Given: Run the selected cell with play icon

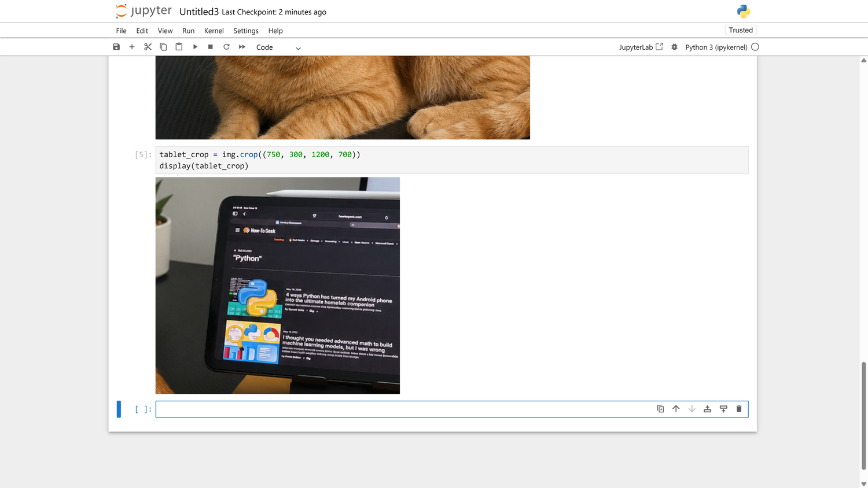Looking at the screenshot, I should [195, 47].
